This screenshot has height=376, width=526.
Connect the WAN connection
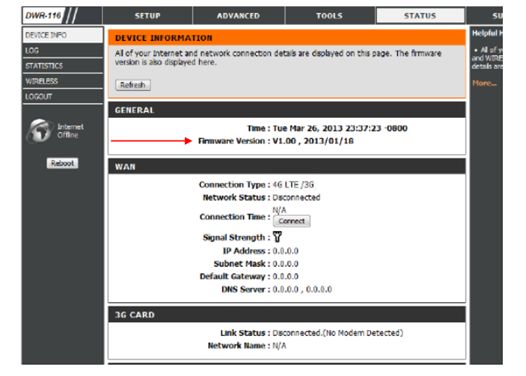[292, 221]
